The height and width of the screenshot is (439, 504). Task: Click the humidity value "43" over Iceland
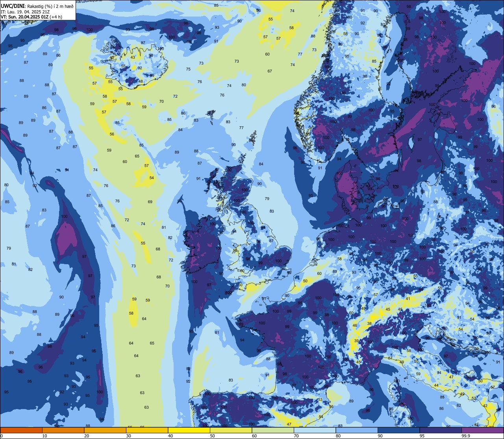tap(133, 57)
